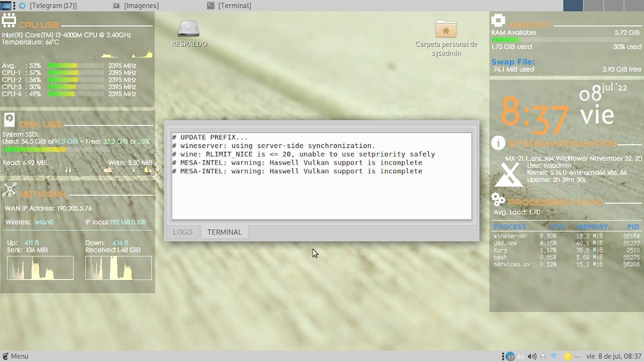Click the volume speaker tray icon
This screenshot has height=362, width=644.
(532, 356)
